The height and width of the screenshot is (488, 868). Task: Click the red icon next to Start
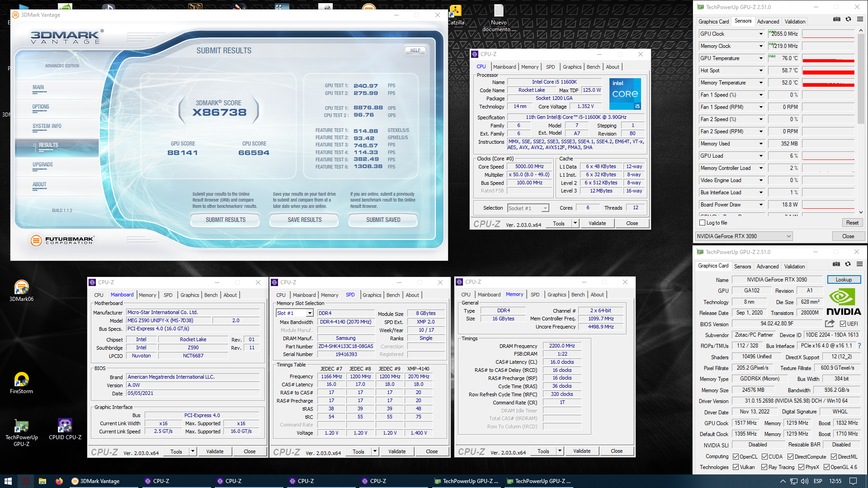pos(26,481)
